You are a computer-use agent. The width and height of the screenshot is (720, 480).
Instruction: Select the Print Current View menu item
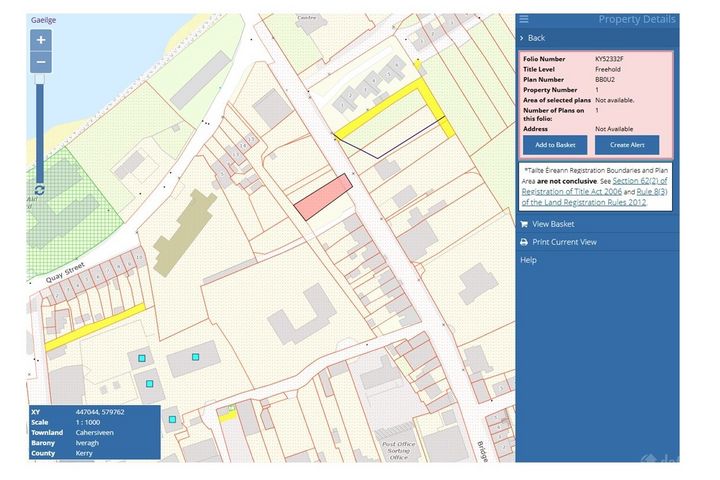(x=564, y=242)
